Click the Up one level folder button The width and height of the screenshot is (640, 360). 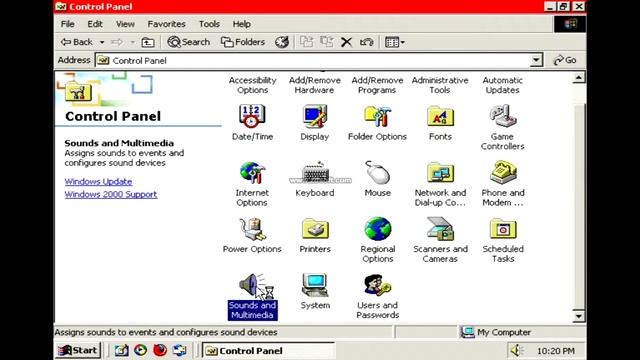pyautogui.click(x=148, y=42)
